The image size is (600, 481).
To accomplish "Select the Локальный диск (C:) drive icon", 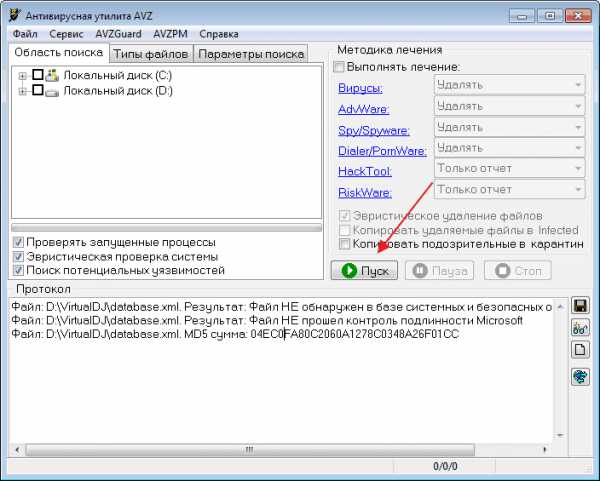I will coord(53,75).
